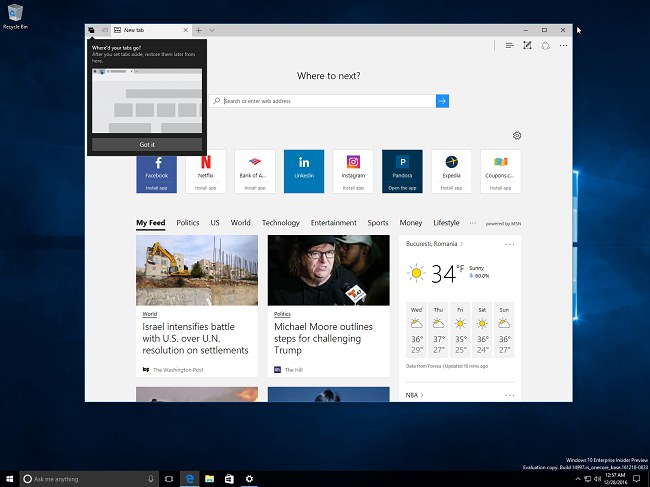Close the New tab tab

(x=186, y=30)
